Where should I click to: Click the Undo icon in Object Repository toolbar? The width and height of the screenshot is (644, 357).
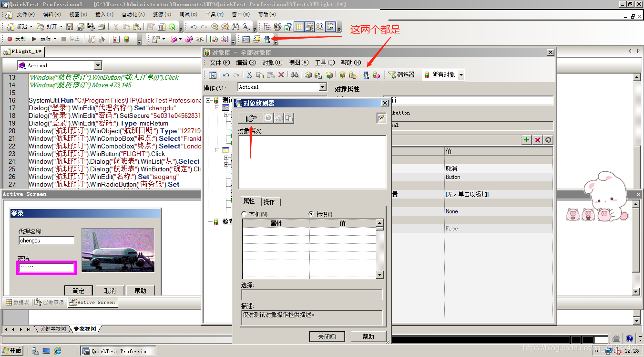point(226,75)
